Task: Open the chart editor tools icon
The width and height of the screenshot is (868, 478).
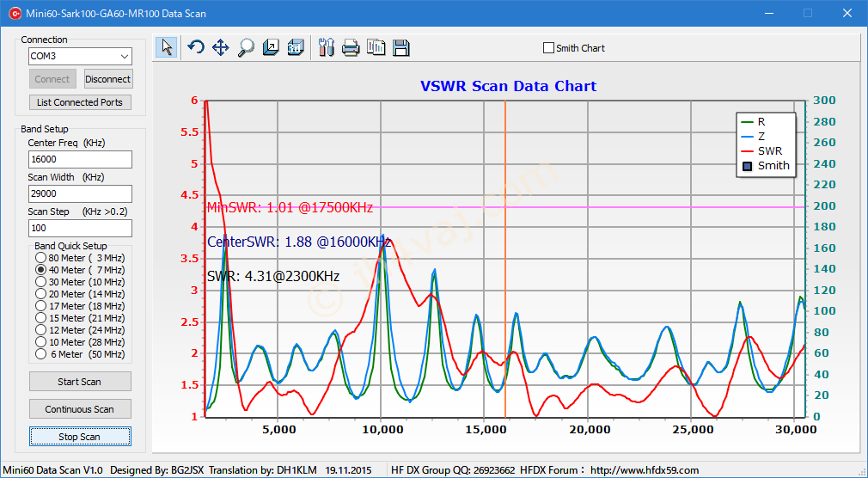Action: pos(327,47)
